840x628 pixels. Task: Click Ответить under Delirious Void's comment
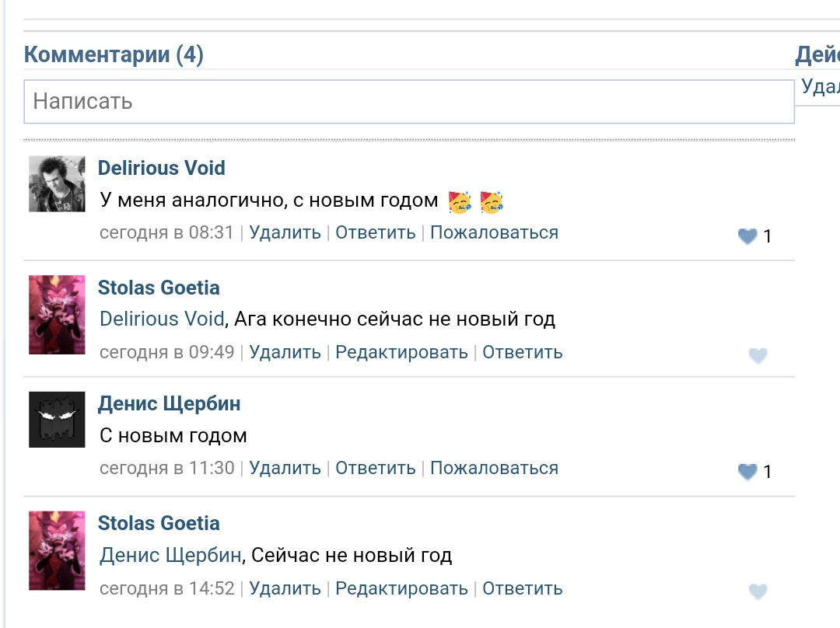pyautogui.click(x=375, y=232)
